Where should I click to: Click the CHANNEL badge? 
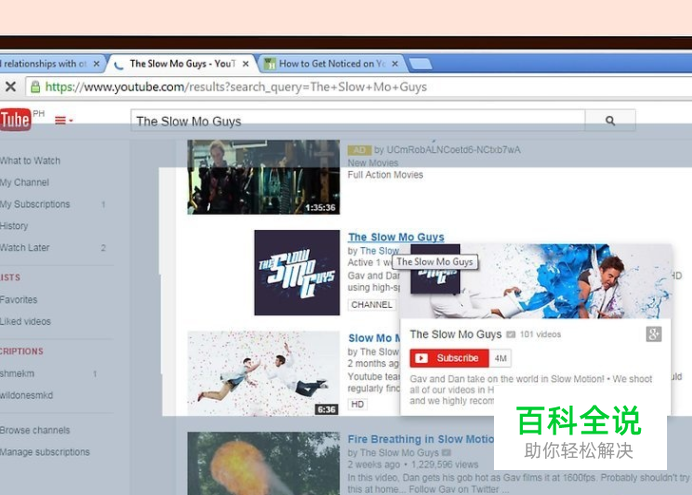372,305
